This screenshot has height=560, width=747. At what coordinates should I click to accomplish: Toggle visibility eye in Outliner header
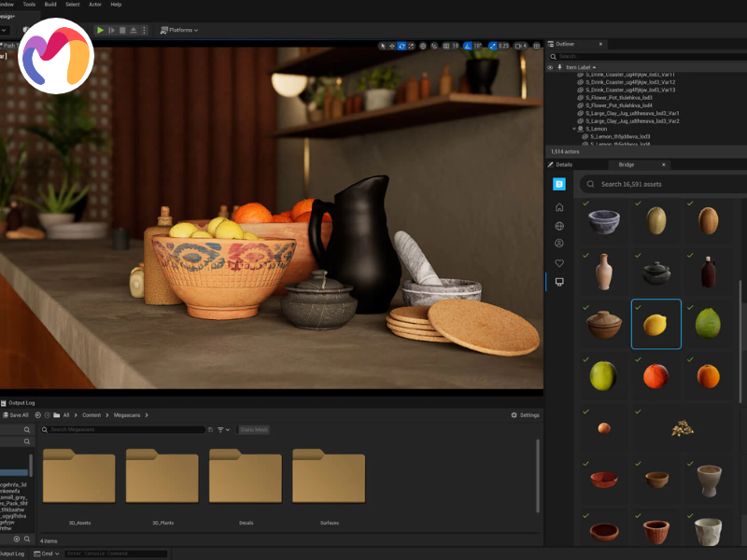coord(550,67)
